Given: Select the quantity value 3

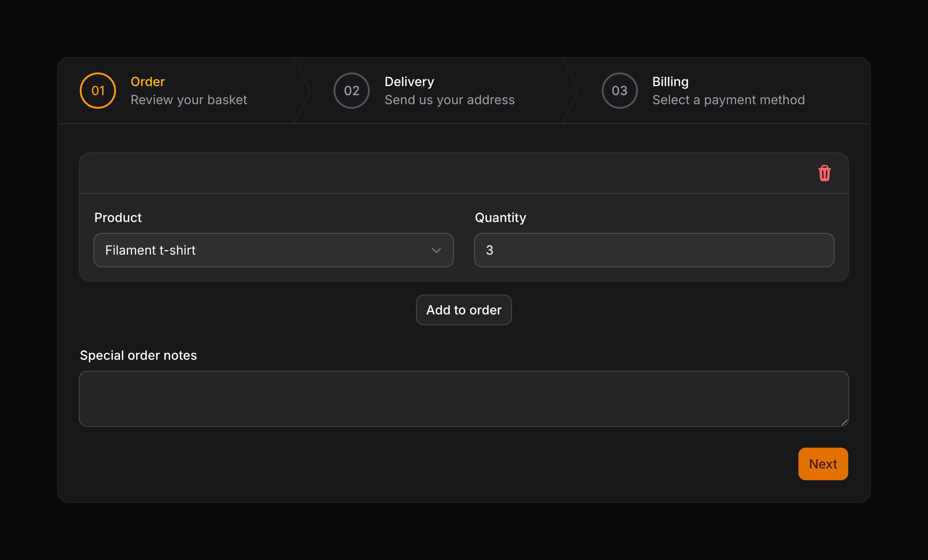Looking at the screenshot, I should (x=490, y=250).
